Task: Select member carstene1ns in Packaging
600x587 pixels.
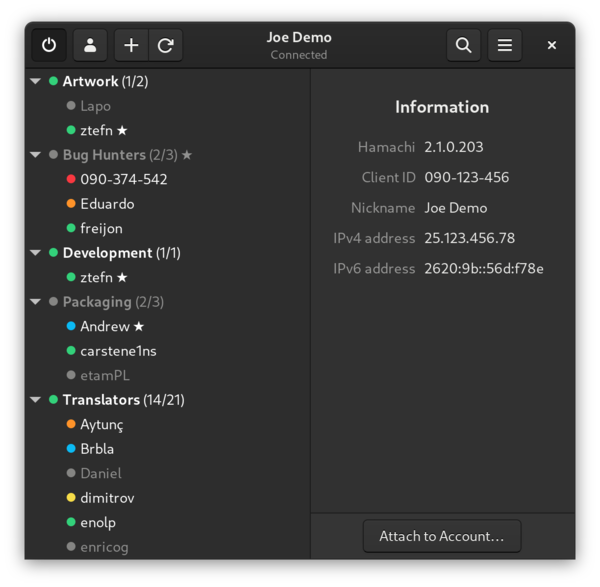Action: click(118, 351)
